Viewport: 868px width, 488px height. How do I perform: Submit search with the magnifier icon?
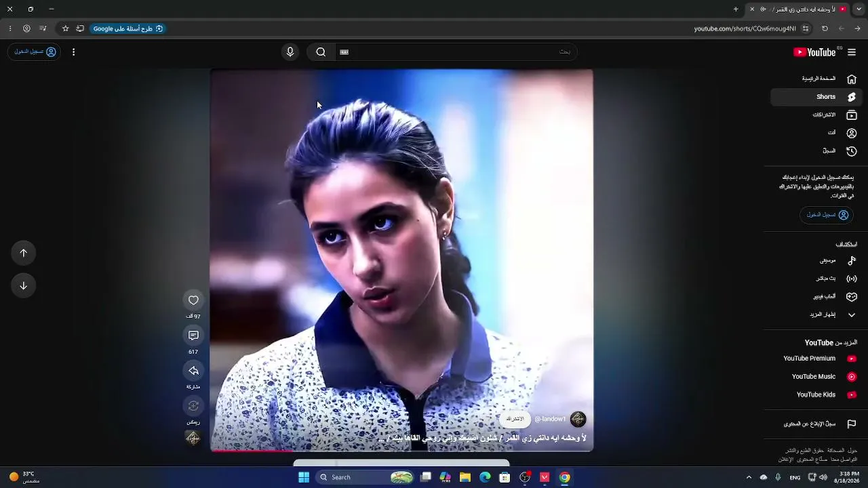(x=321, y=52)
